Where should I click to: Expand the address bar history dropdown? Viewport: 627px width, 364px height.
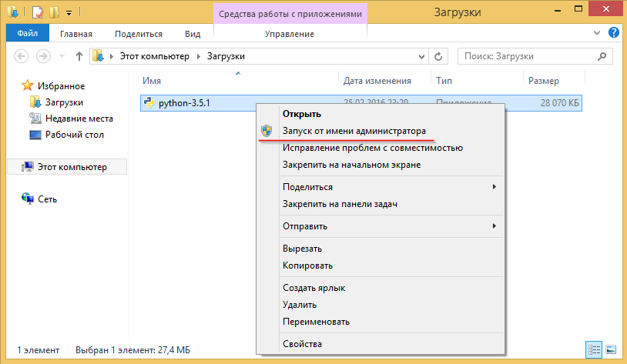coord(421,56)
